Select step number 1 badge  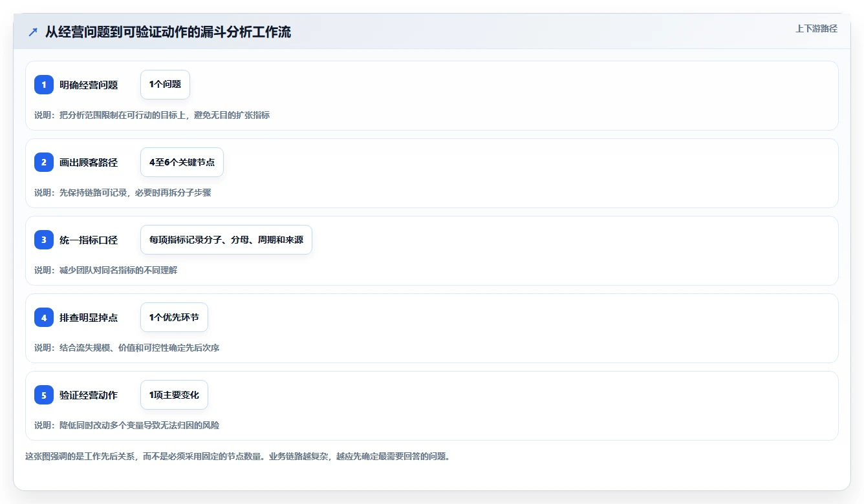pyautogui.click(x=44, y=85)
